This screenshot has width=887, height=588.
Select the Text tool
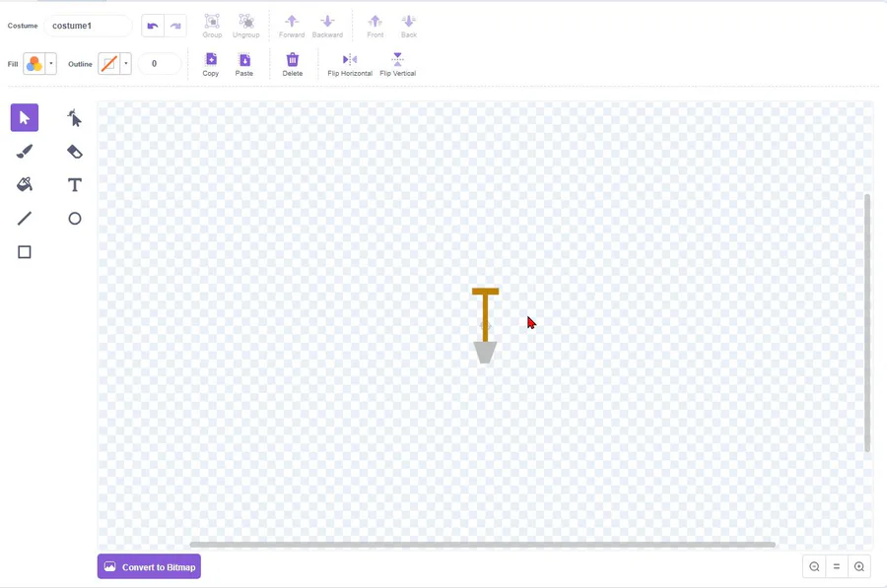pyautogui.click(x=74, y=184)
